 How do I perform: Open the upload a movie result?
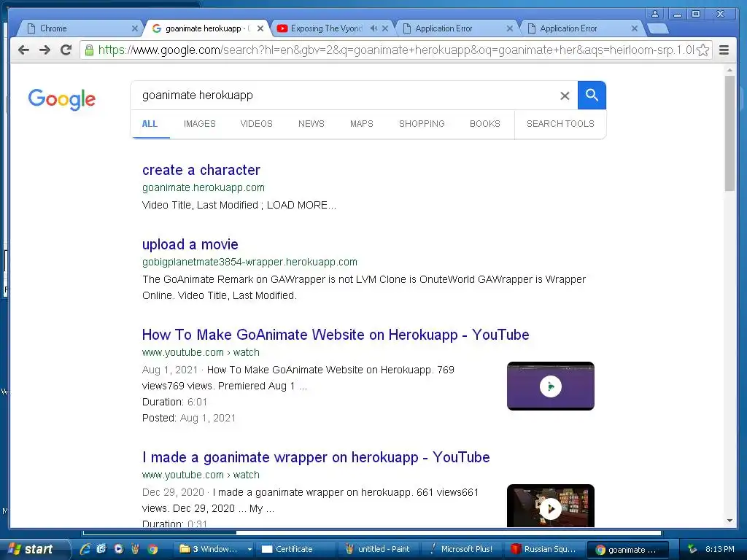190,244
